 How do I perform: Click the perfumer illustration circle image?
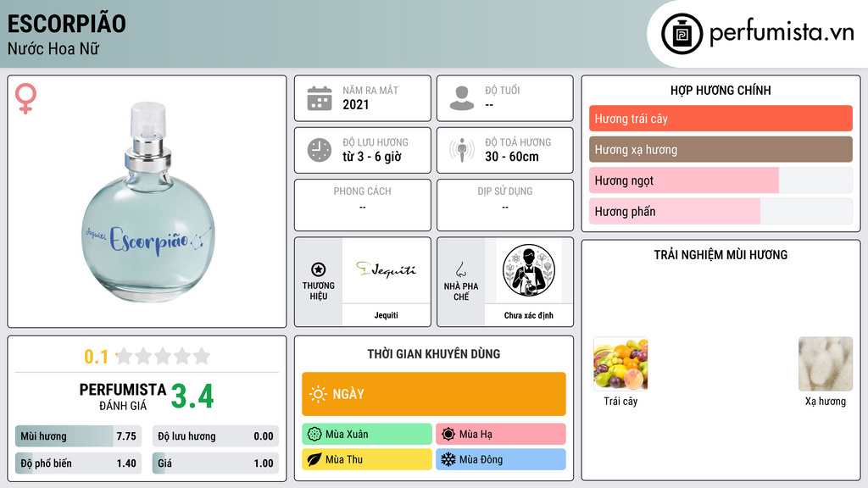click(529, 270)
